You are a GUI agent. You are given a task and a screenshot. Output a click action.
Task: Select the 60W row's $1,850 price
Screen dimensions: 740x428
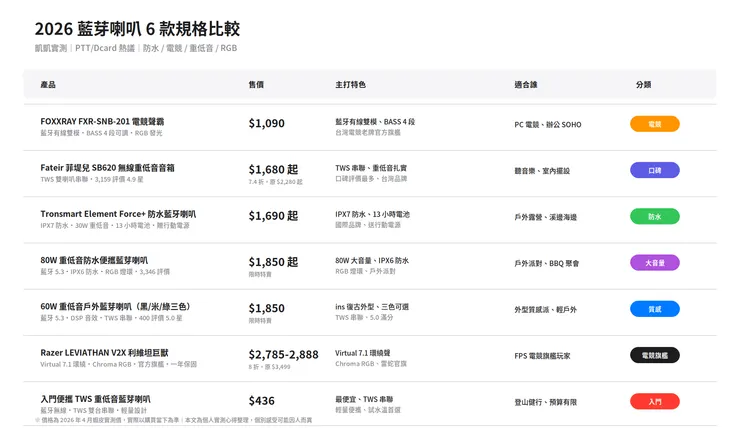(x=267, y=308)
